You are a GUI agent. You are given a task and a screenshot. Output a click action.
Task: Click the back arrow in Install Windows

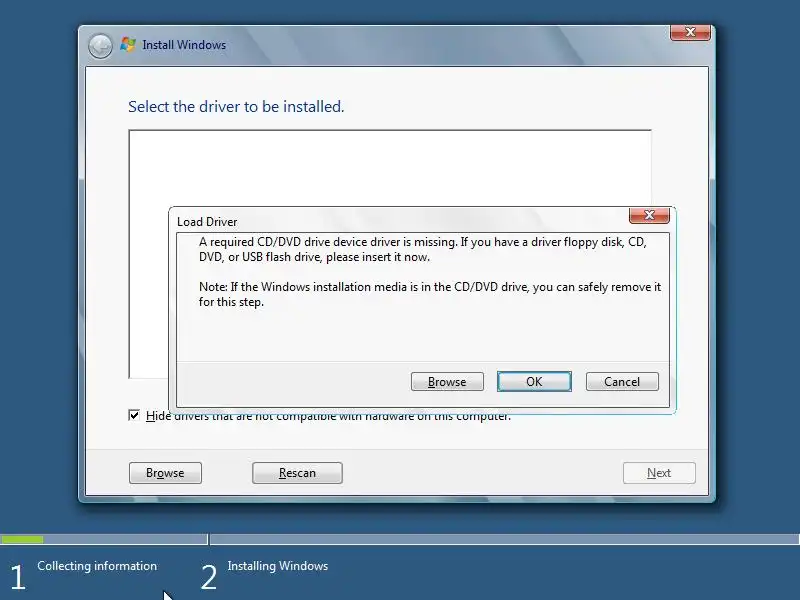(x=100, y=46)
